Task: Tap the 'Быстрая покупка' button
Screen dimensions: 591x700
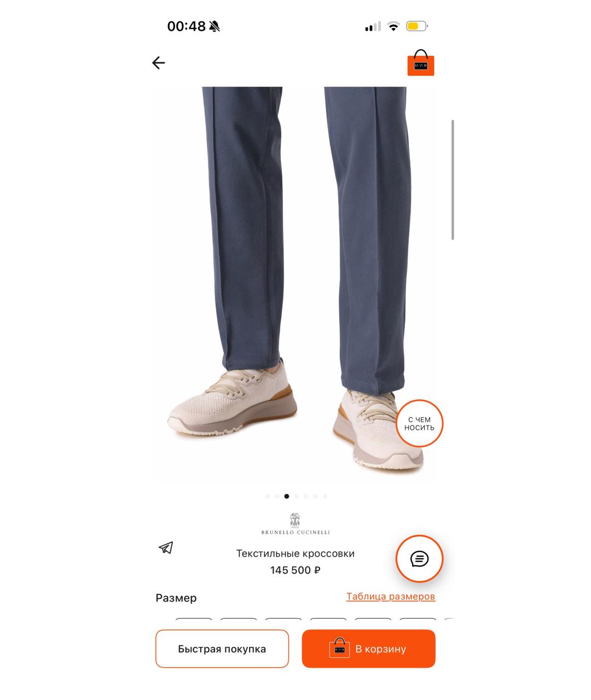Action: pyautogui.click(x=222, y=649)
